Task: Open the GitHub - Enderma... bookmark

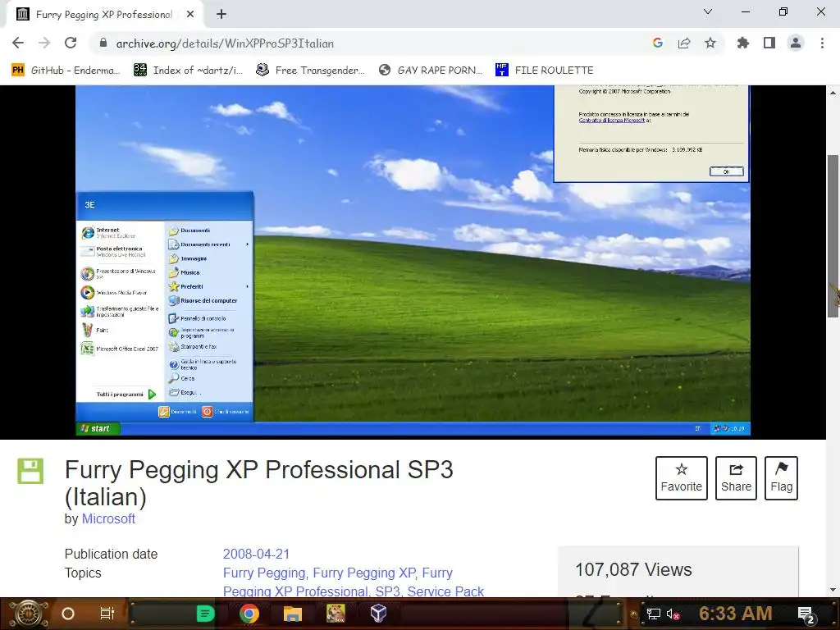Action: (x=66, y=71)
